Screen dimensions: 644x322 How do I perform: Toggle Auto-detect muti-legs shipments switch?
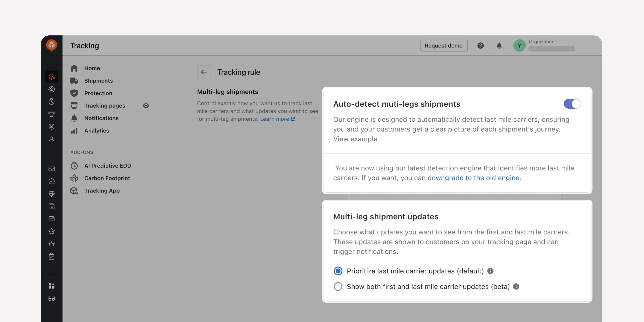(x=572, y=104)
